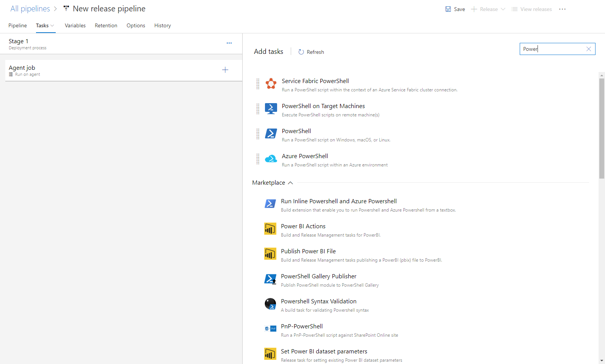Screen dimensions: 605x364
Task: Select PowerShell on Target Machines name
Action: 323,106
